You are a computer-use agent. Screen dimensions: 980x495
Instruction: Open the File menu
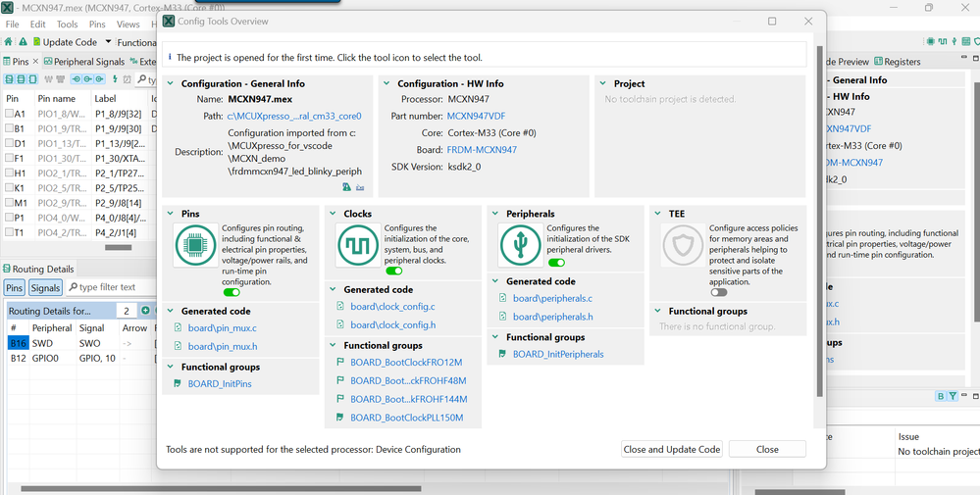click(12, 25)
